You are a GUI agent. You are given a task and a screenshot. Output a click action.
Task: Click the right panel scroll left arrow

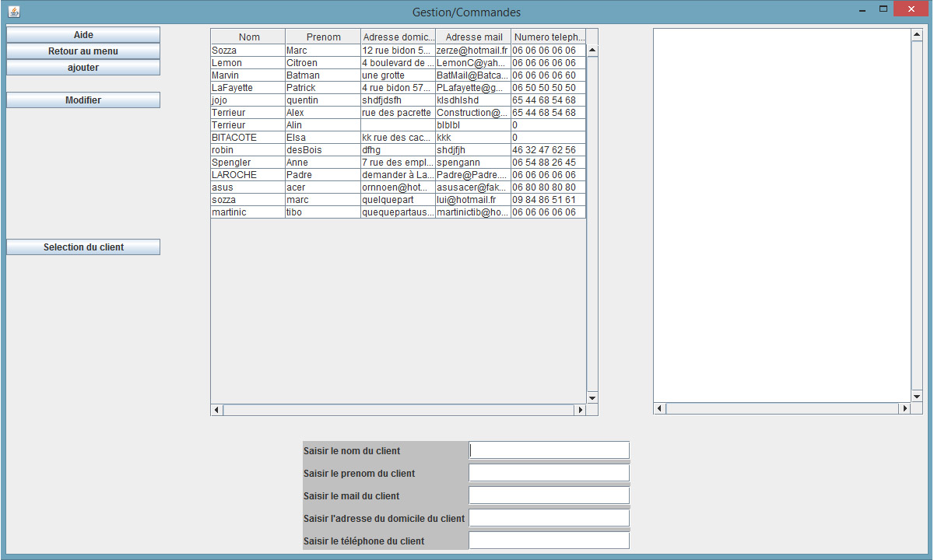click(660, 408)
